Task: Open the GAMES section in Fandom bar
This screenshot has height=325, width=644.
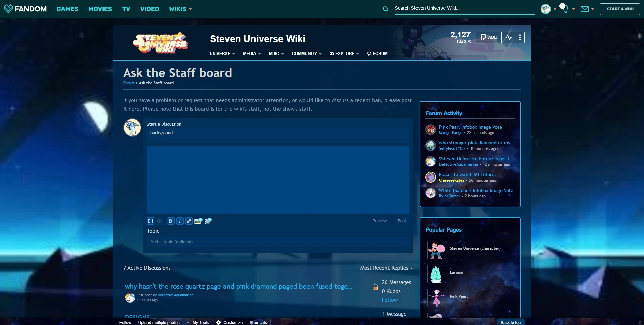Action: point(68,9)
